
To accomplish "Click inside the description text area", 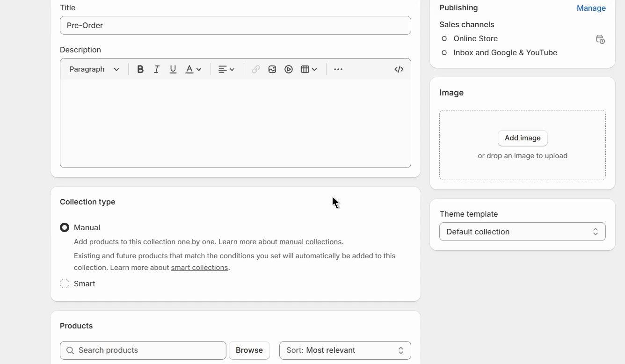I will (x=235, y=124).
